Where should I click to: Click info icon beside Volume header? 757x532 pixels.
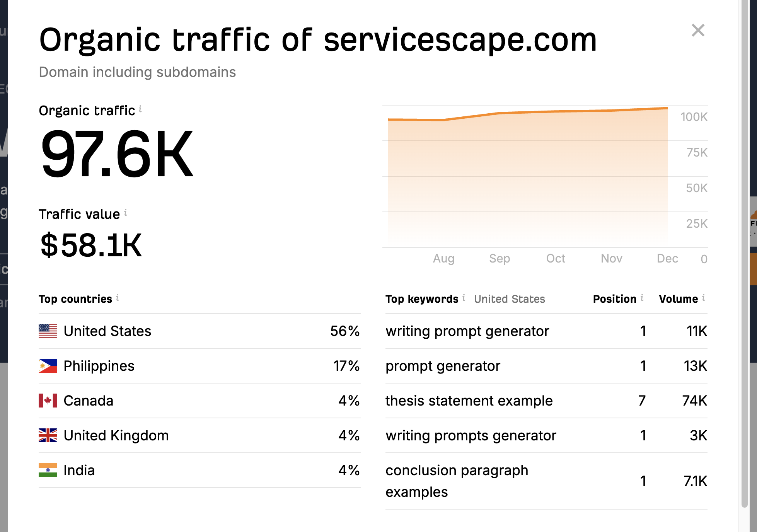pyautogui.click(x=704, y=298)
